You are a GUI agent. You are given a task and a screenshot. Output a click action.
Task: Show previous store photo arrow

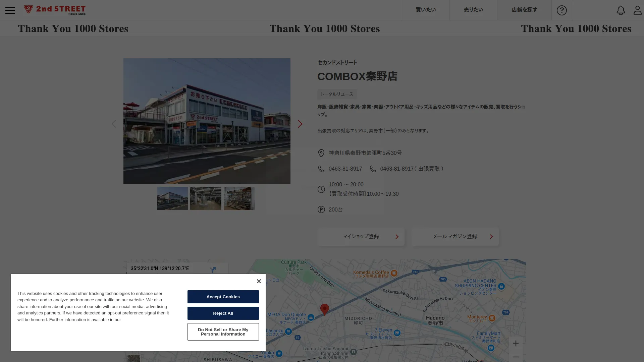(114, 124)
